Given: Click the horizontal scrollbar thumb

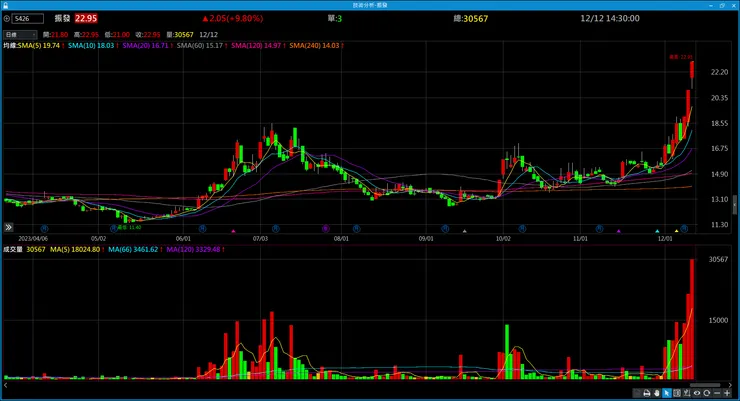Looking at the screenshot, I should [x=705, y=385].
